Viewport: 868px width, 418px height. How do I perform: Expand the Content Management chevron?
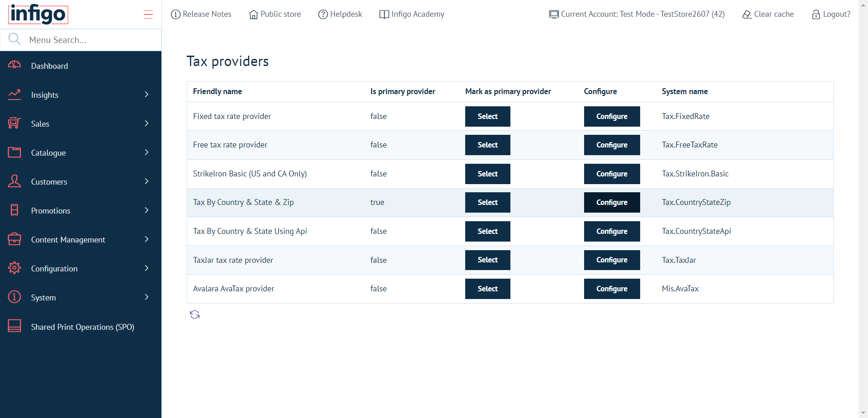tap(146, 239)
